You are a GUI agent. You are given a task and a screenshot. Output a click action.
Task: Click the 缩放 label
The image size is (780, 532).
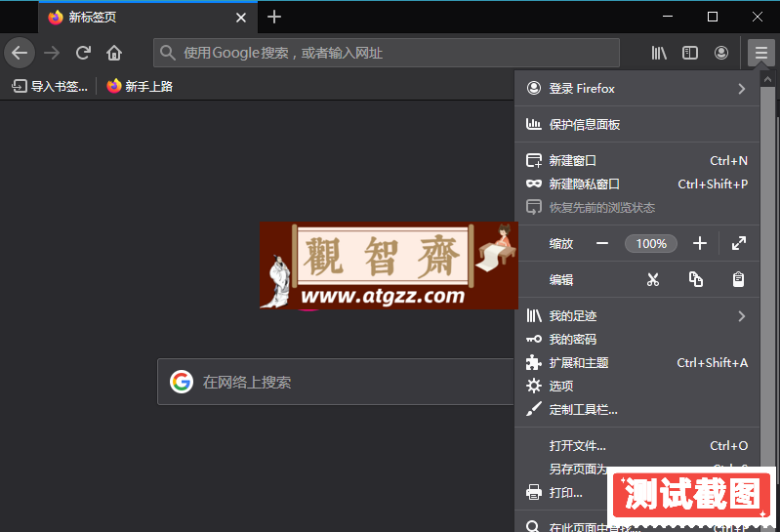pyautogui.click(x=561, y=244)
